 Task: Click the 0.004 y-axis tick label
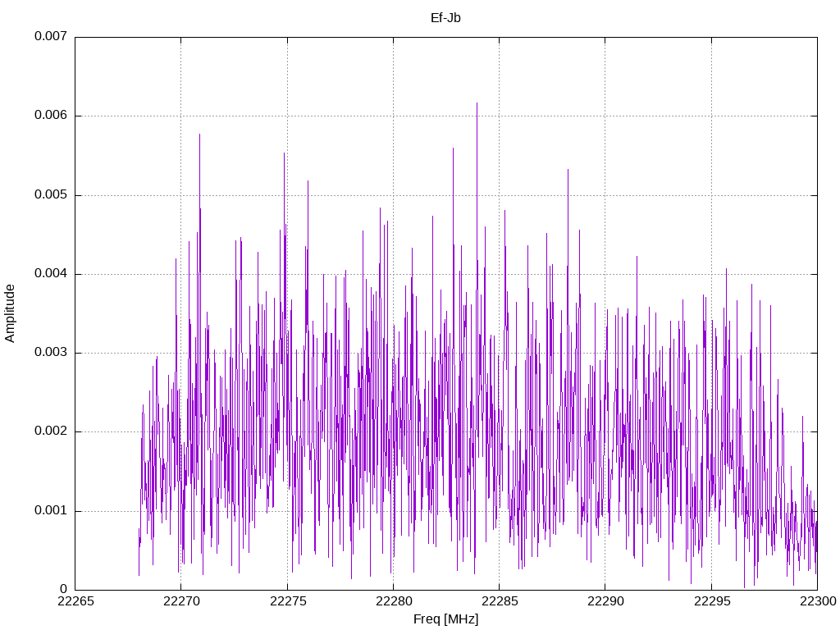[x=51, y=273]
